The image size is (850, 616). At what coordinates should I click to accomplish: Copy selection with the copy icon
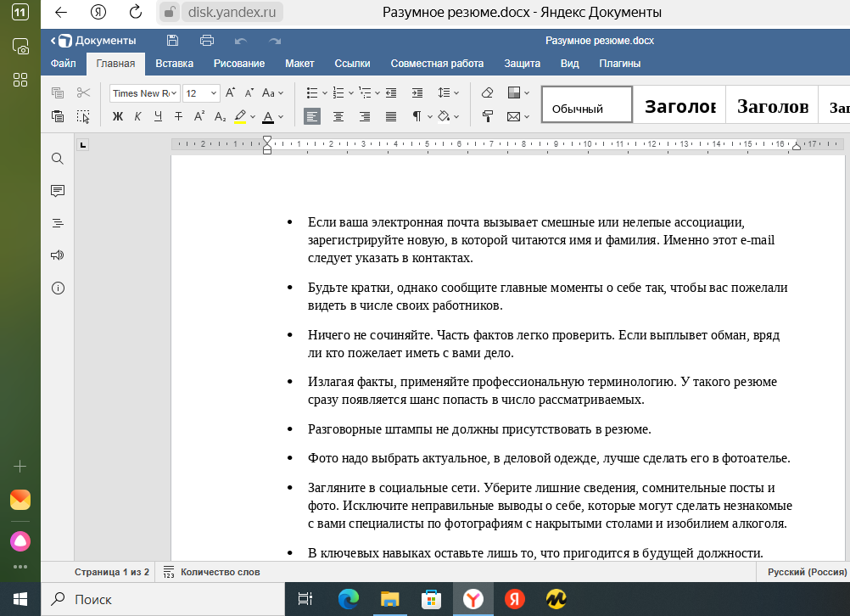58,92
